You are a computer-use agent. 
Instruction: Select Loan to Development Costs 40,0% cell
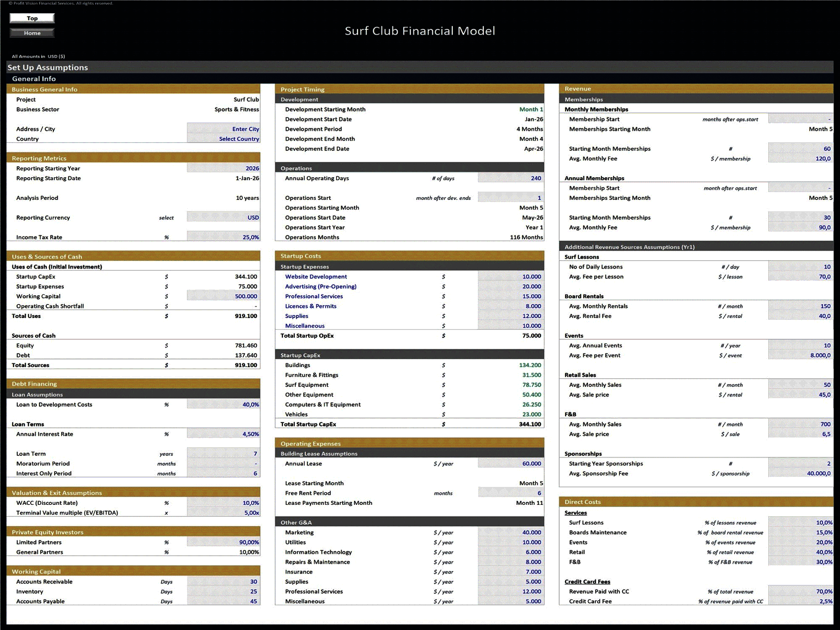tap(224, 404)
